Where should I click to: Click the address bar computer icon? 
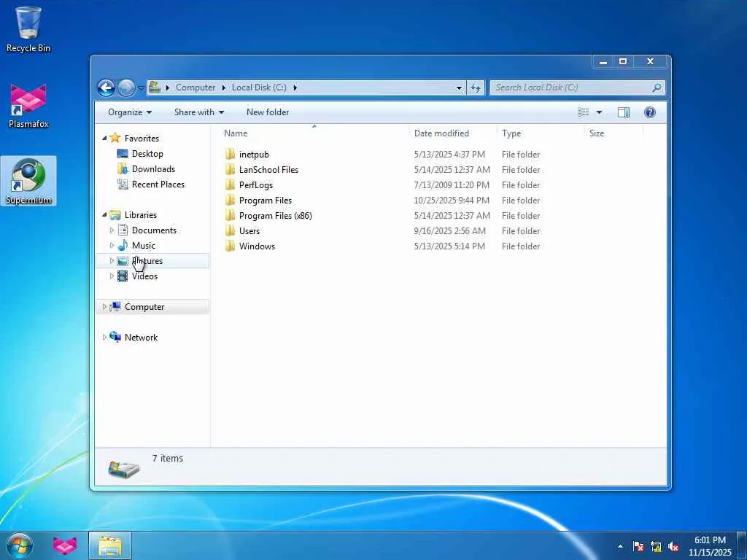pos(155,87)
